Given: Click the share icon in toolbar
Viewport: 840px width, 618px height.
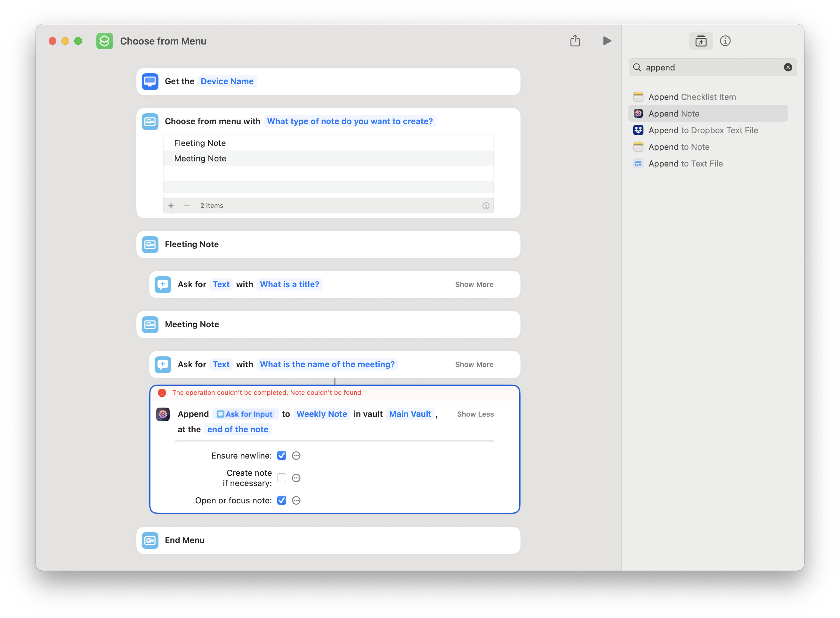Looking at the screenshot, I should coord(575,41).
